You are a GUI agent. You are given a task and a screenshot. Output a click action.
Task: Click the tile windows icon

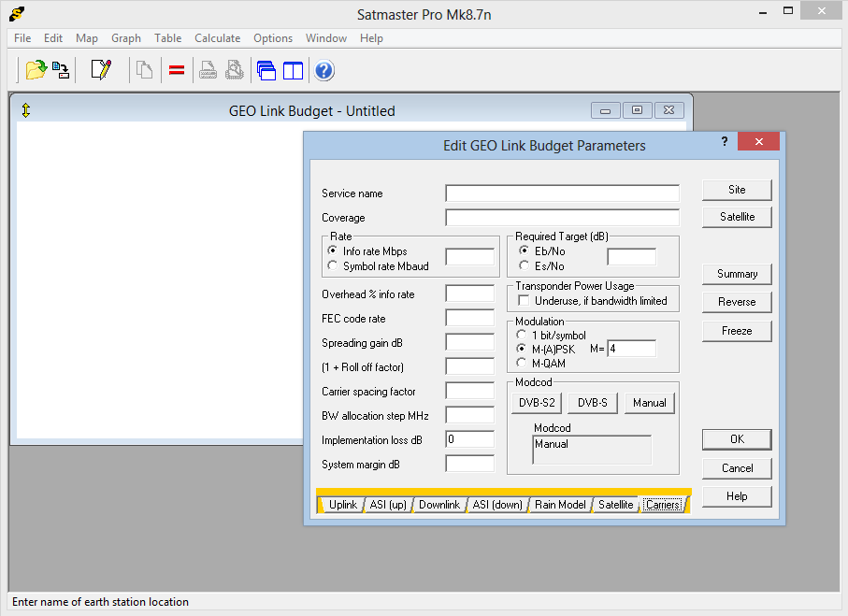tap(294, 70)
